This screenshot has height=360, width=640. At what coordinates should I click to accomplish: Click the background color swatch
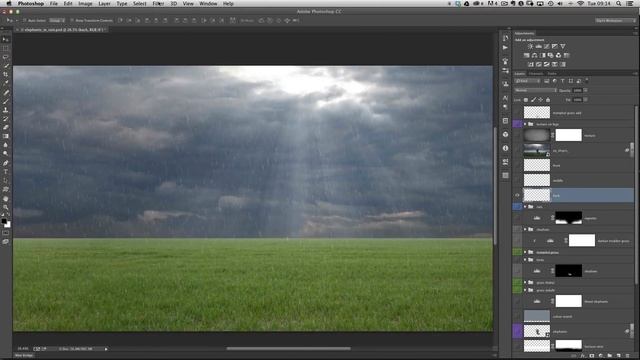pyautogui.click(x=8, y=225)
